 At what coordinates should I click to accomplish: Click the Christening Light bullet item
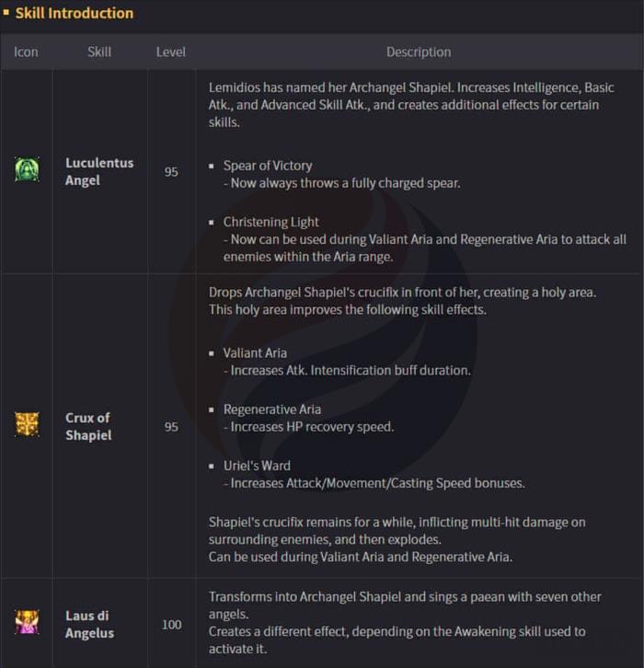[271, 222]
